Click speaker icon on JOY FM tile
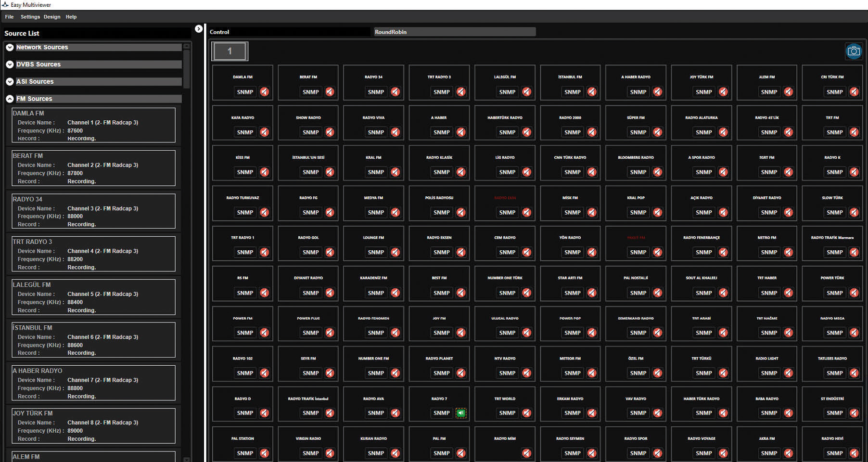 (x=461, y=333)
